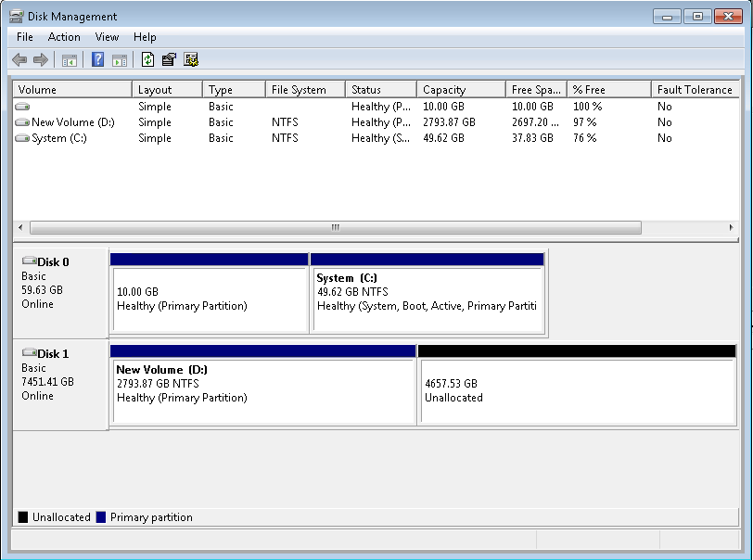Click the "New Volume (D:)" list row name
The width and height of the screenshot is (753, 560).
(x=73, y=122)
